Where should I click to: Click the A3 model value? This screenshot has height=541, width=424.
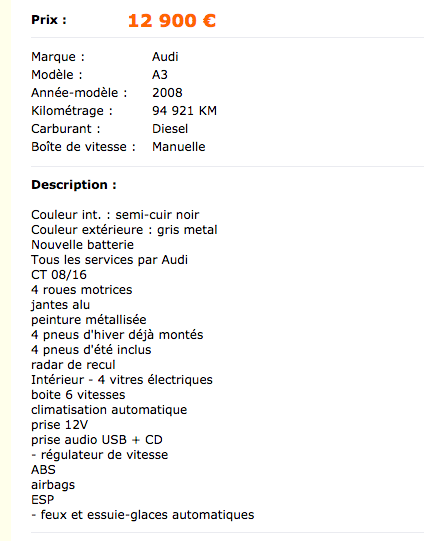click(160, 75)
